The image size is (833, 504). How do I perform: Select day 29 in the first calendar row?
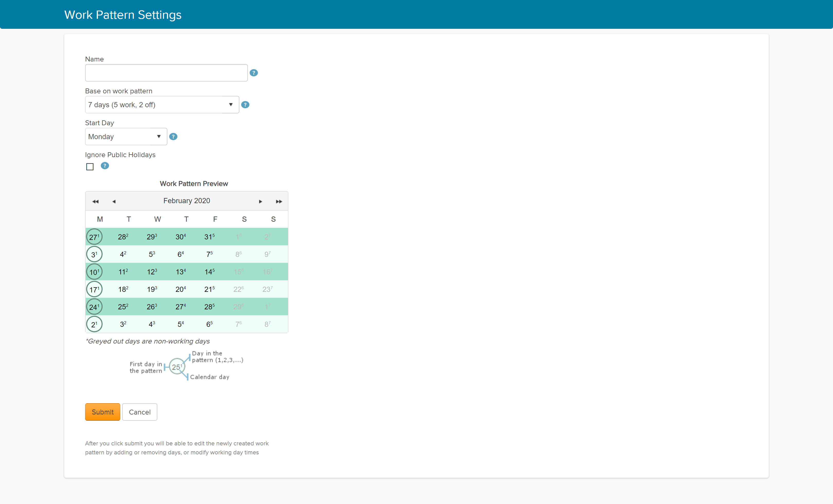[152, 237]
